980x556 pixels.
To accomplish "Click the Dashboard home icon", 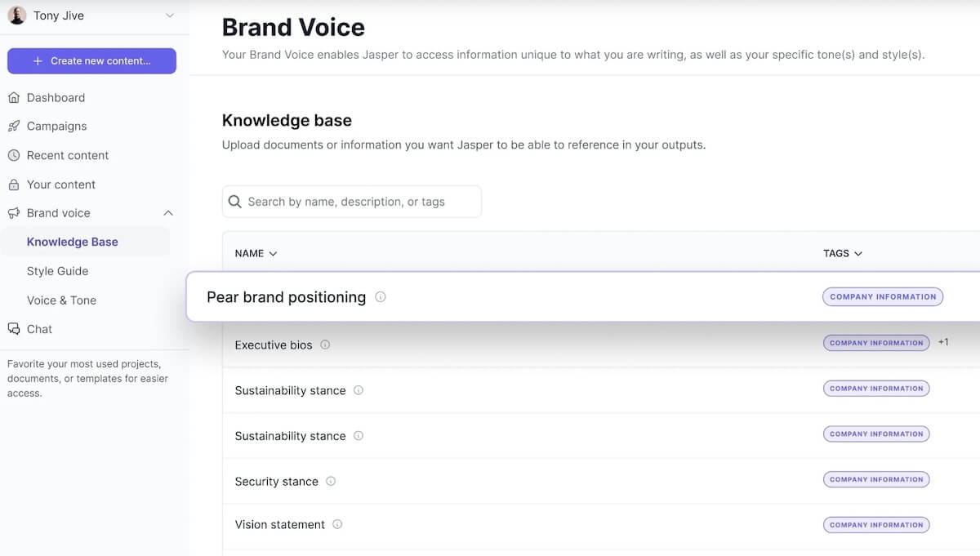I will coord(14,98).
